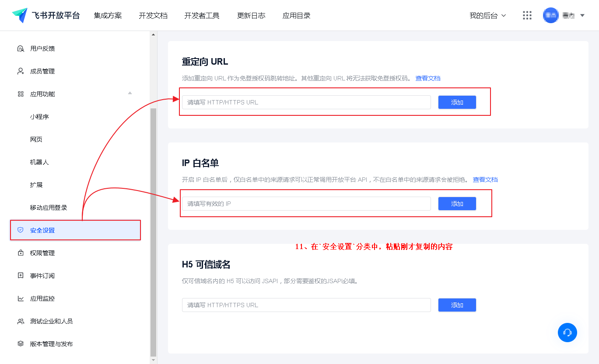The height and width of the screenshot is (364, 599).
Task: Click the event subscription icon
Action: [21, 276]
